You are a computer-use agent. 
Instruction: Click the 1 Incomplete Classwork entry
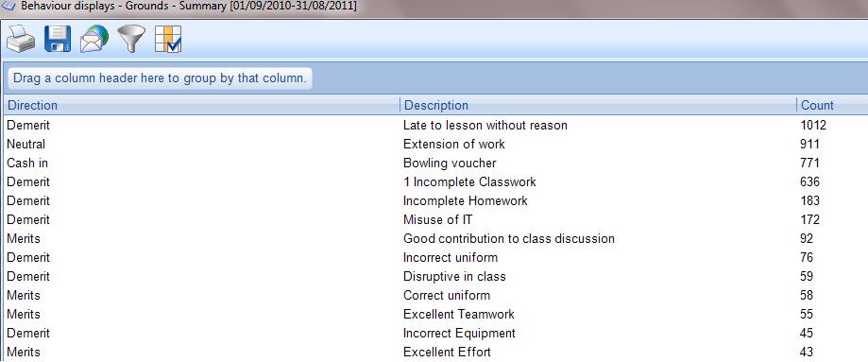tap(469, 181)
